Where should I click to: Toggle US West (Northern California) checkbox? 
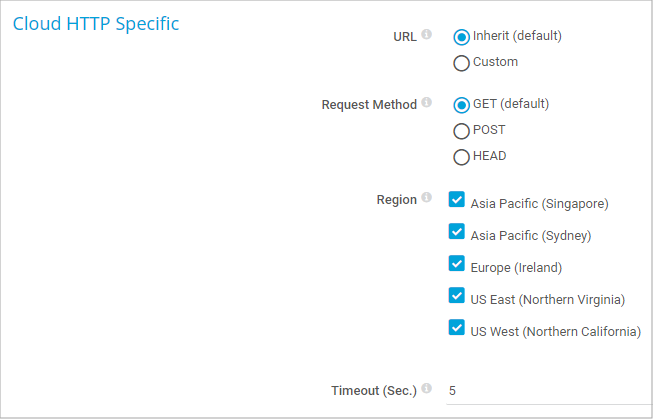pyautogui.click(x=457, y=327)
